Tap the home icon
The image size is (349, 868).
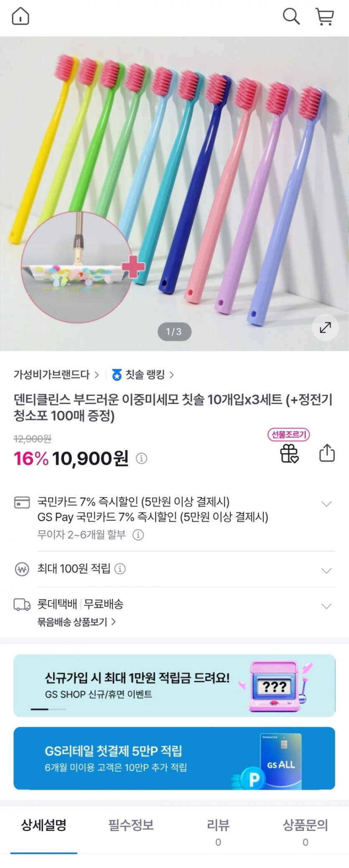click(x=20, y=17)
